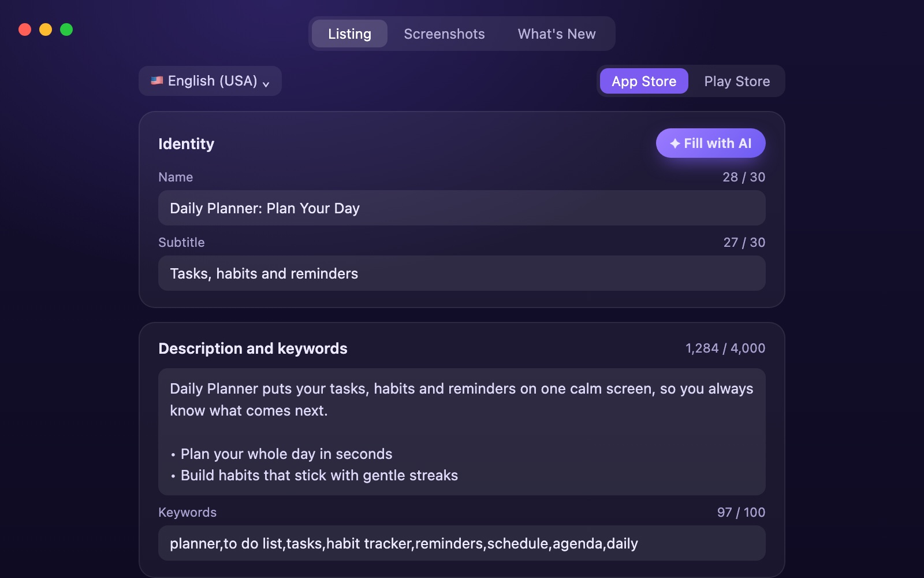Open the What's New tab

557,34
